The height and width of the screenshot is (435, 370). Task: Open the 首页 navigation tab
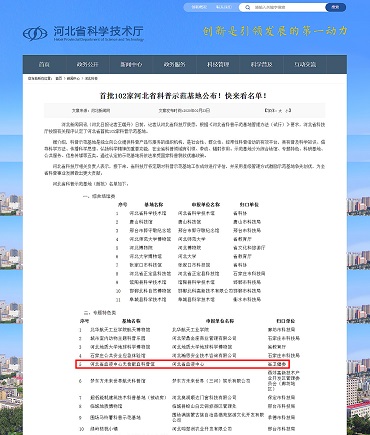[44, 64]
